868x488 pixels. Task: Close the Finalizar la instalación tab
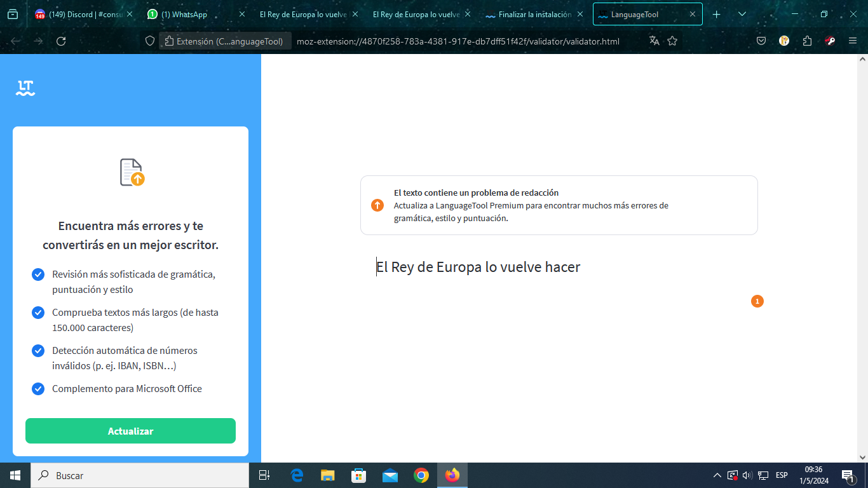579,14
